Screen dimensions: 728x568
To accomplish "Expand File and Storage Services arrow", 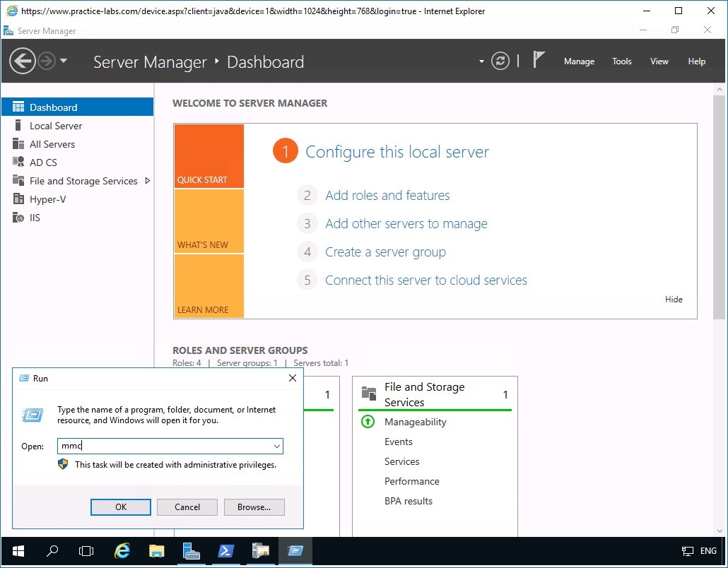I will (x=148, y=181).
